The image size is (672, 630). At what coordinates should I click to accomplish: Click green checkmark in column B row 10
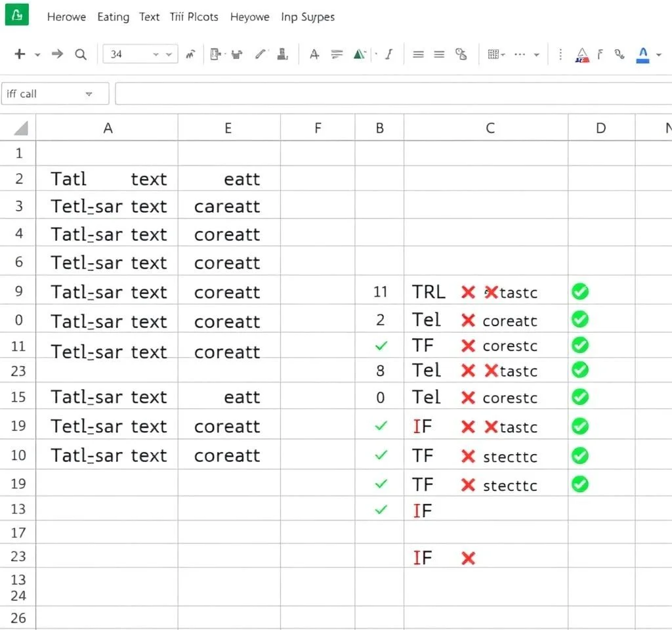click(x=381, y=455)
